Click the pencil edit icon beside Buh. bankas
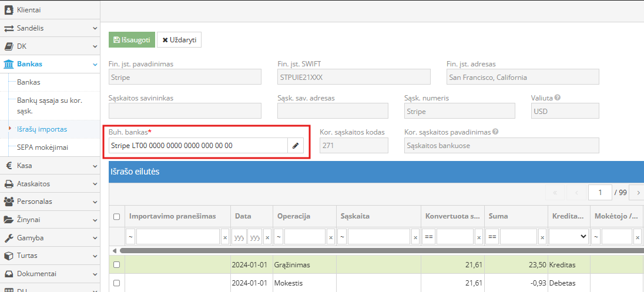The width and height of the screenshot is (644, 292). 296,146
